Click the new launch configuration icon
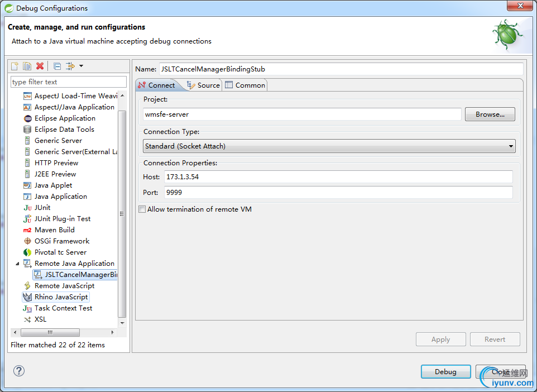537x392 pixels. 15,66
